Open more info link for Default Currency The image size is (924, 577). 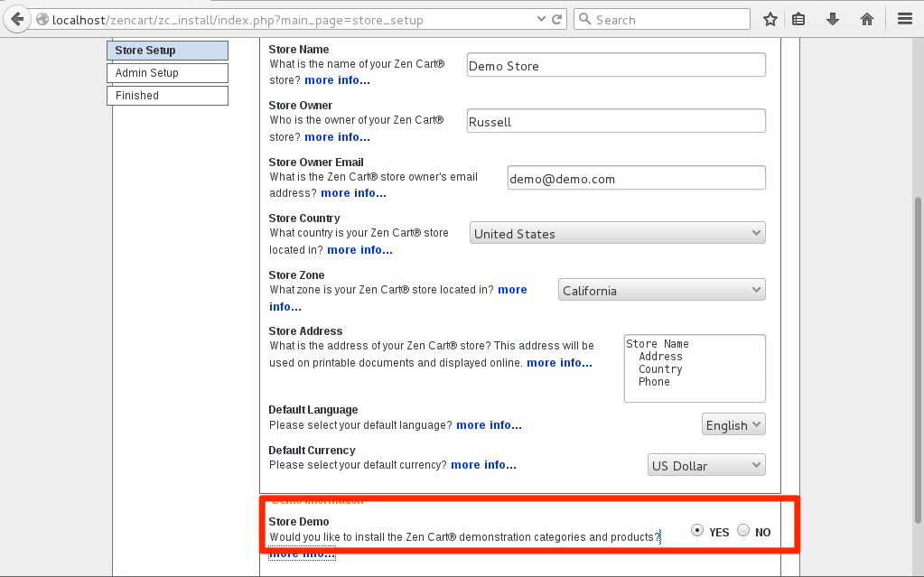pos(483,465)
